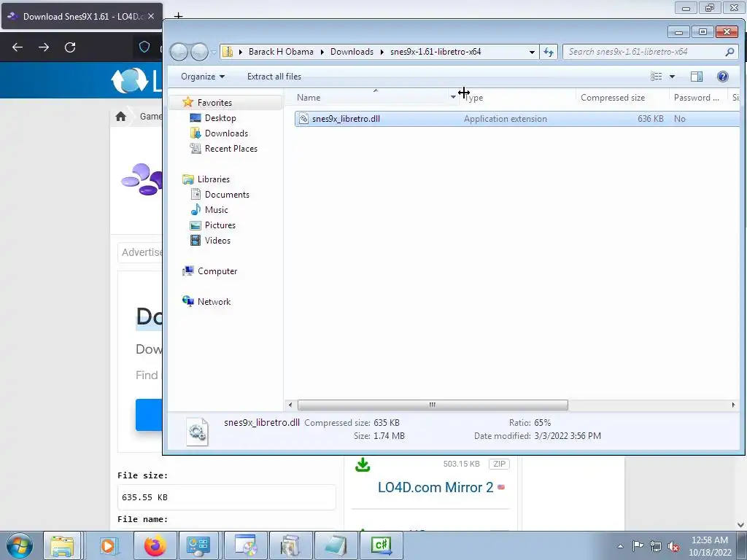Click the search magnifier icon in Explorer
The image size is (747, 560).
pyautogui.click(x=729, y=52)
